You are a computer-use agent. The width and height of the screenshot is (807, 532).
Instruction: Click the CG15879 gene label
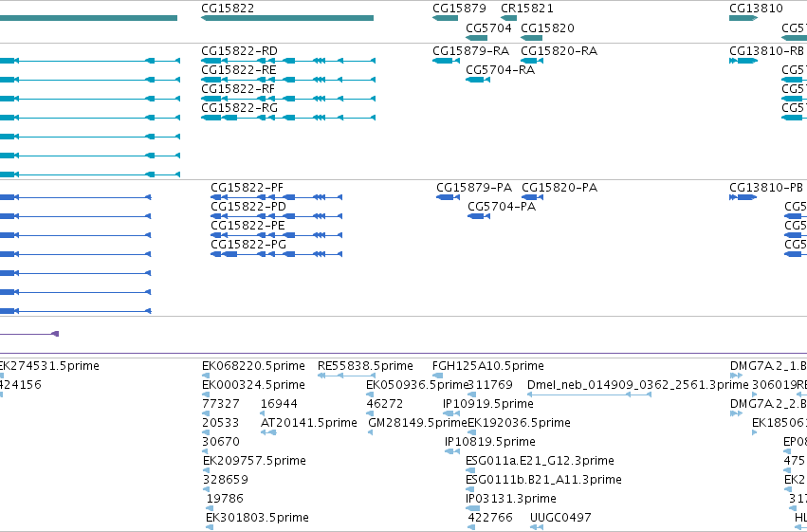(459, 9)
